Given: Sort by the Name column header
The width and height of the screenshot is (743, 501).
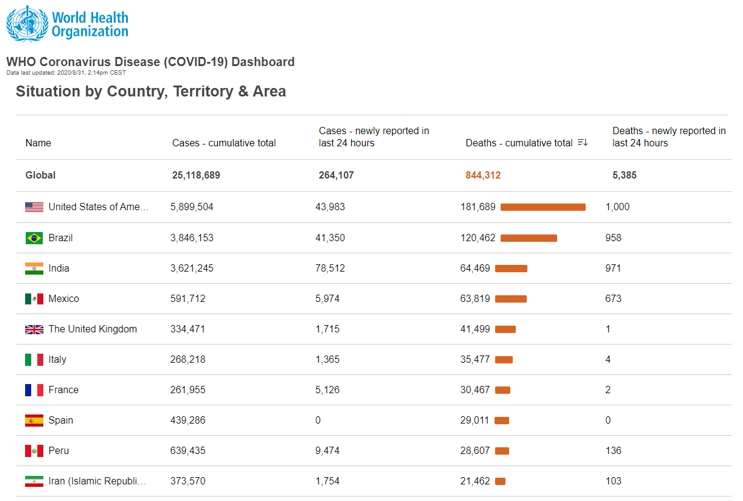Looking at the screenshot, I should (x=38, y=143).
